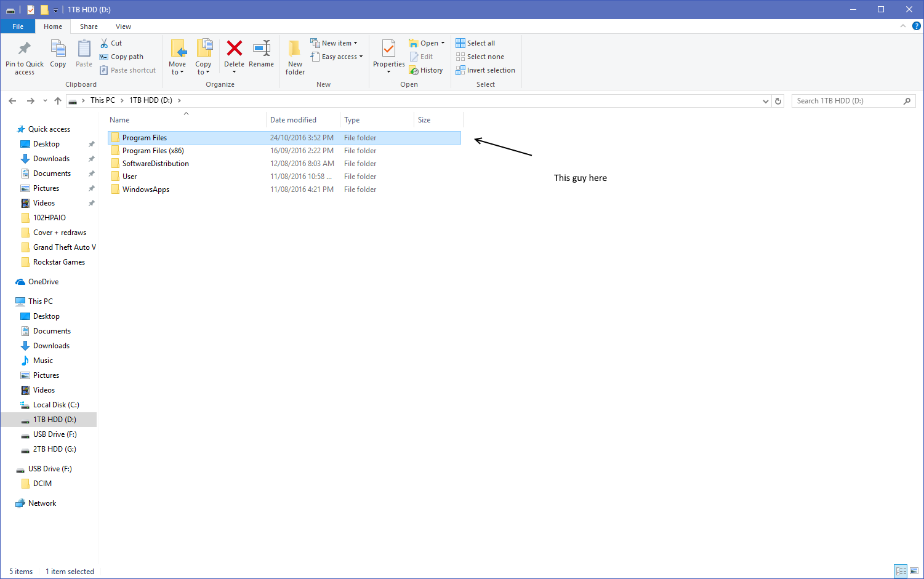Click the Edit ribbon button
Viewport: 924px width, 579px height.
coord(422,57)
